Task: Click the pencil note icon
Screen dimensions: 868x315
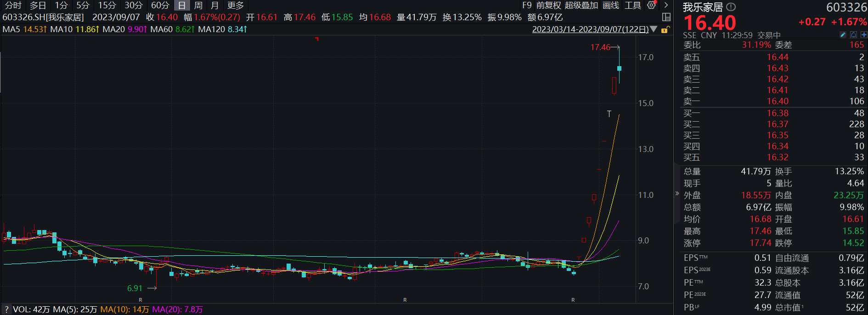Action: [x=843, y=35]
